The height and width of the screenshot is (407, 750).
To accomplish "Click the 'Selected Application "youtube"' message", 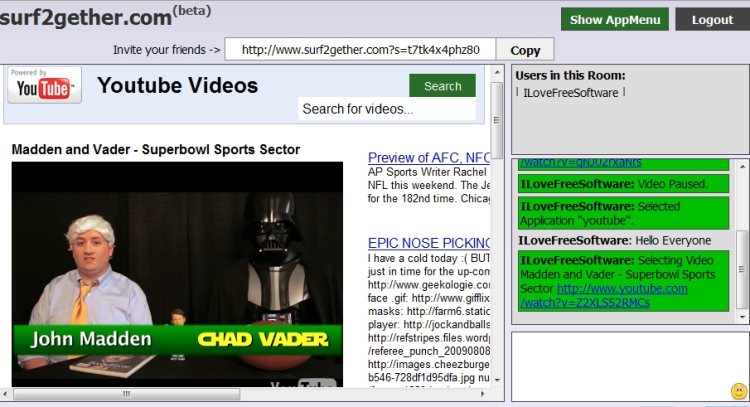I will [623, 213].
